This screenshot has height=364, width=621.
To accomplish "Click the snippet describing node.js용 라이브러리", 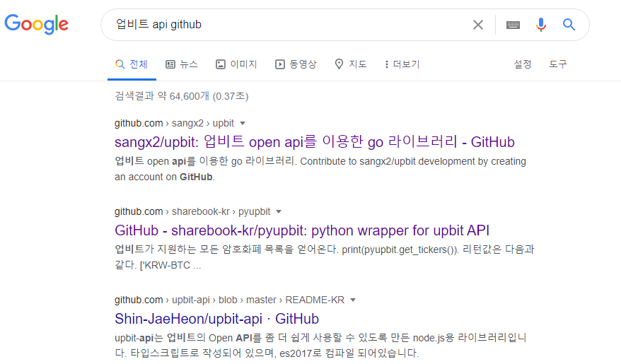I will click(320, 346).
